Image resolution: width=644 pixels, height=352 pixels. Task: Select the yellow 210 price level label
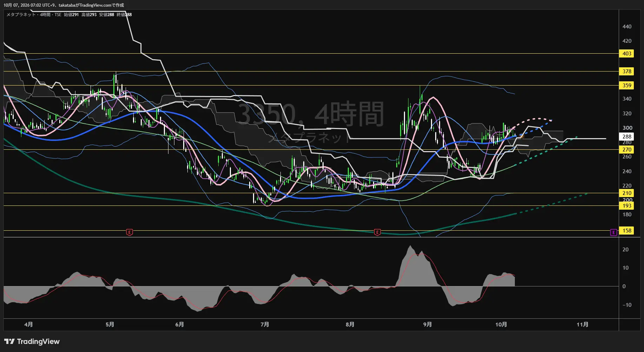point(627,193)
